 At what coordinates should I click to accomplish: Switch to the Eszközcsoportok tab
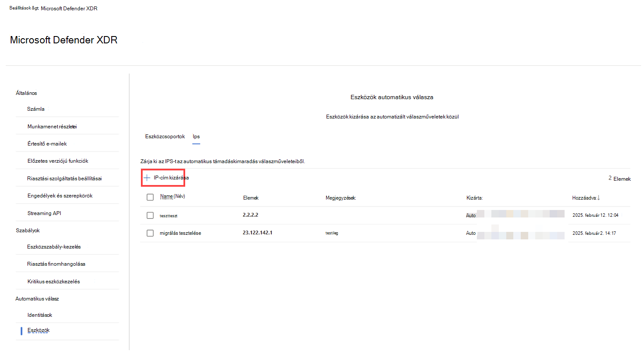[x=165, y=137]
